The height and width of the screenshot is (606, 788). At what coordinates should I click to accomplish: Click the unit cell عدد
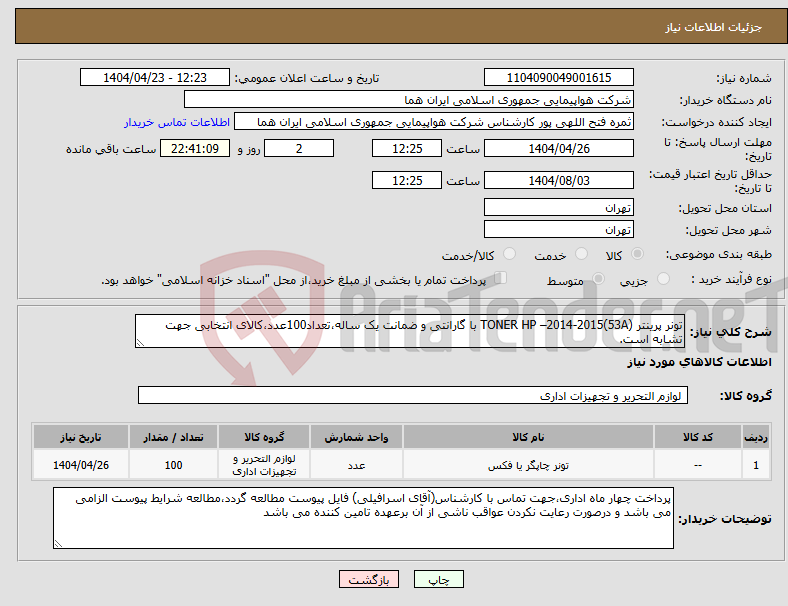pyautogui.click(x=356, y=465)
